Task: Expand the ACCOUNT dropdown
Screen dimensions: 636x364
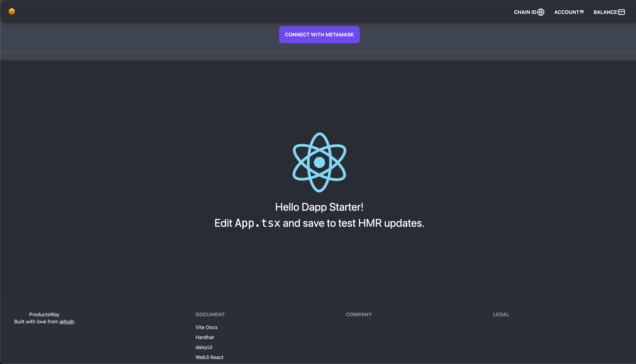Action: click(x=568, y=12)
